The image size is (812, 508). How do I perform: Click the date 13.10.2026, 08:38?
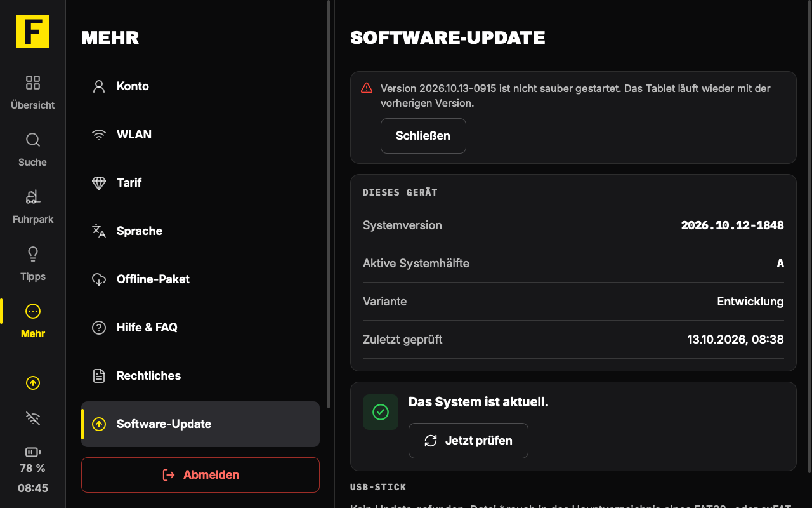pyautogui.click(x=736, y=340)
